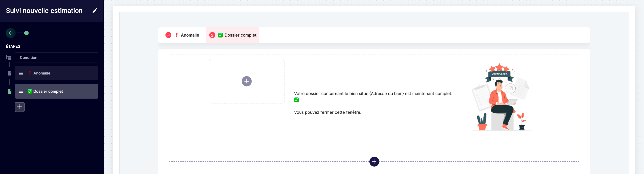Select the Completed illustration image
Image resolution: width=644 pixels, height=174 pixels.
(x=501, y=97)
